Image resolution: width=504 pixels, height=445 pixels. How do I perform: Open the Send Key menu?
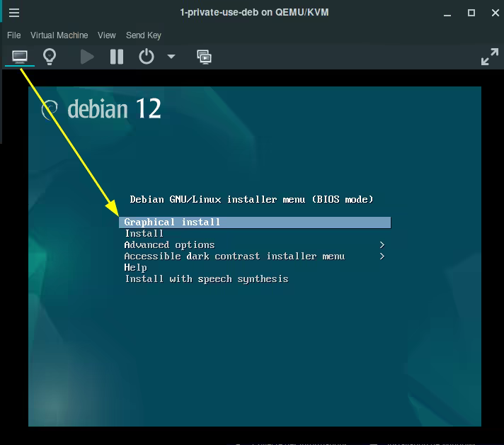pos(144,35)
